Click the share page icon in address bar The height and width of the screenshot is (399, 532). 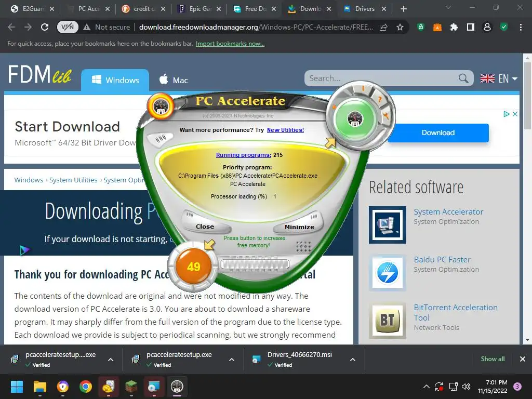pos(383,27)
